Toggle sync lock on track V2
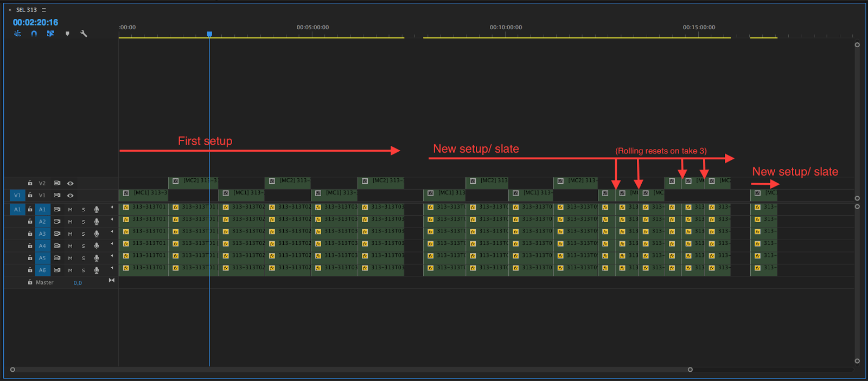The image size is (868, 381). tap(57, 183)
